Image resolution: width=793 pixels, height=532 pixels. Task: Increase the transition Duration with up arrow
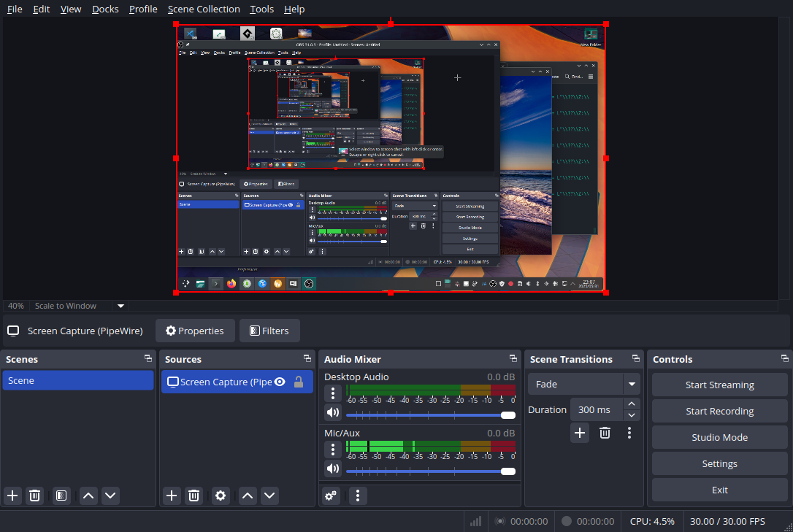click(632, 404)
